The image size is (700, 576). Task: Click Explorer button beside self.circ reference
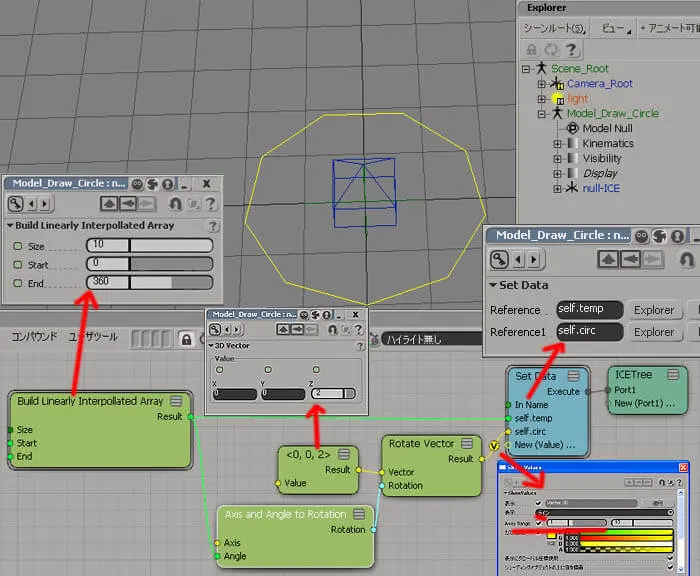tap(654, 332)
